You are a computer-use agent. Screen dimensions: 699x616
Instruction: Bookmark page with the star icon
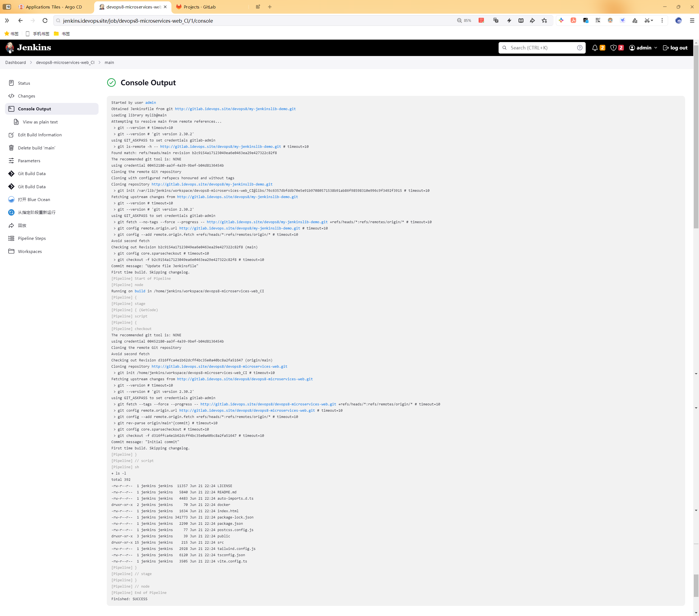(544, 21)
